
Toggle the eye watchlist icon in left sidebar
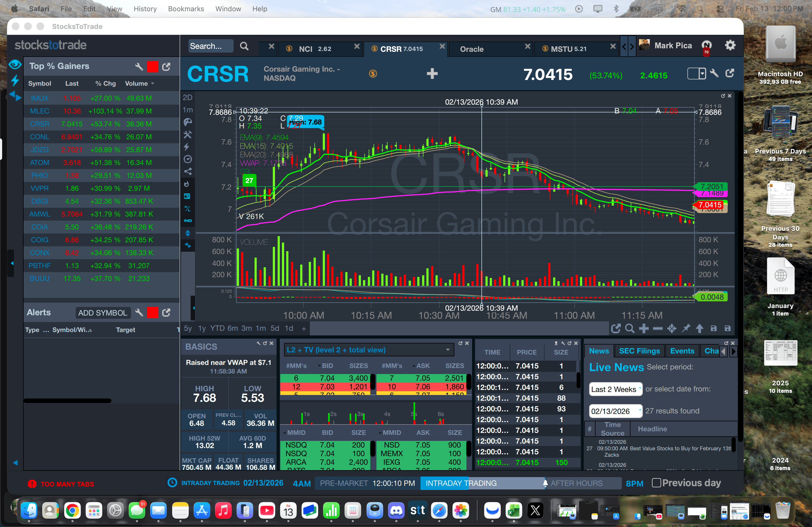pos(15,64)
